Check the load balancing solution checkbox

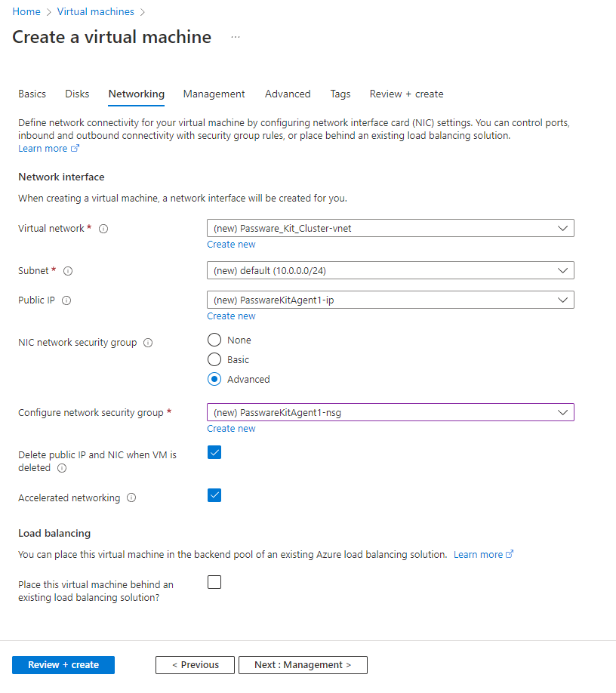pyautogui.click(x=214, y=583)
